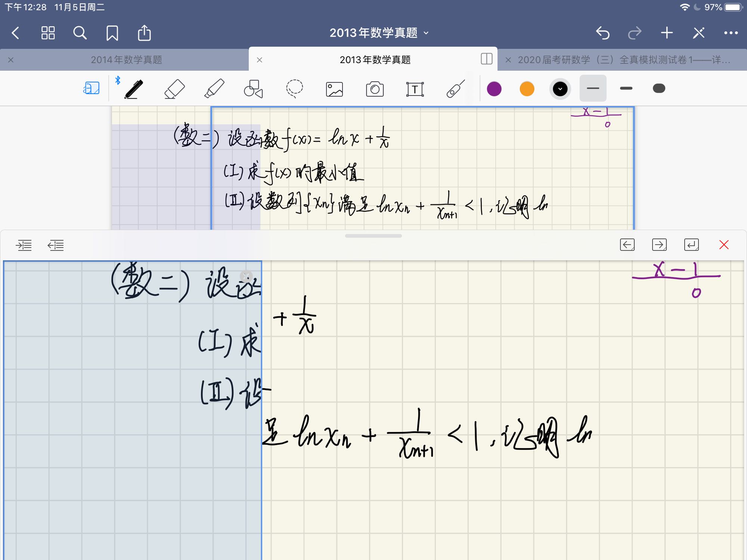
Task: Move zoom window to the right
Action: 659,245
